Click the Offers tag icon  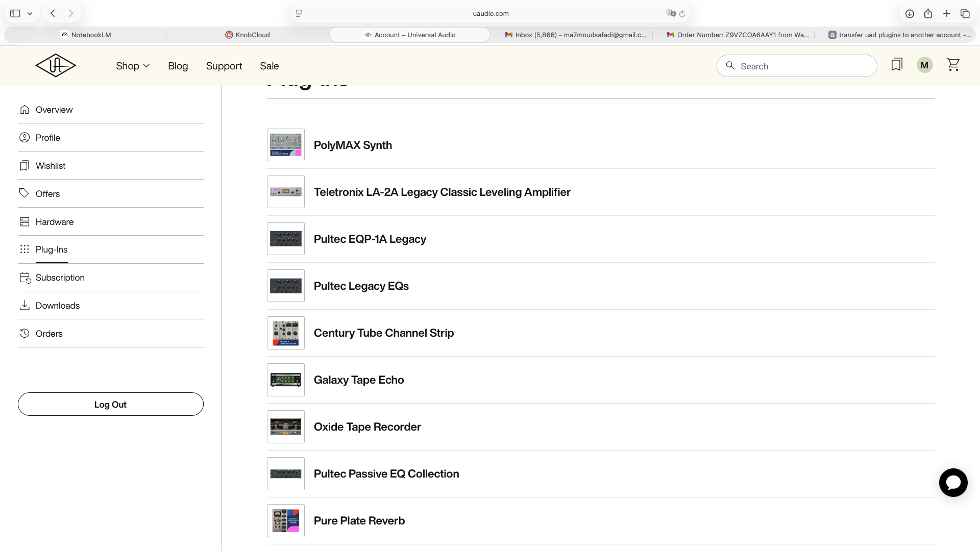tap(24, 193)
